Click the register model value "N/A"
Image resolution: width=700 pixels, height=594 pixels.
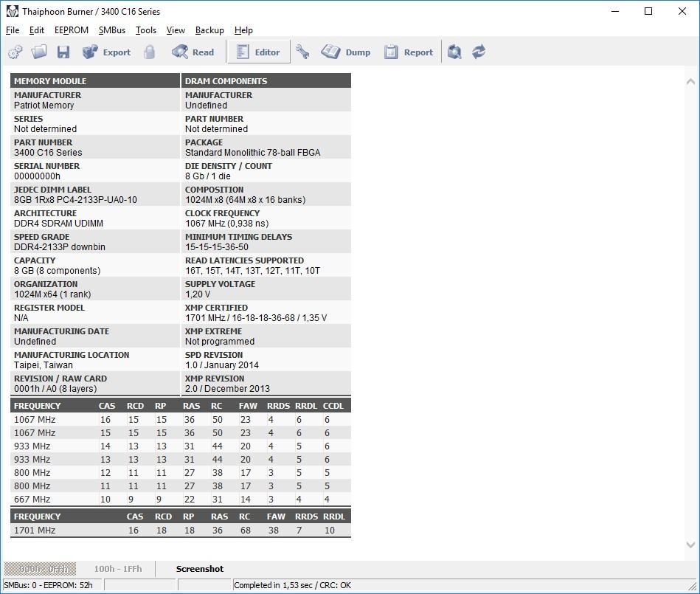click(x=21, y=318)
